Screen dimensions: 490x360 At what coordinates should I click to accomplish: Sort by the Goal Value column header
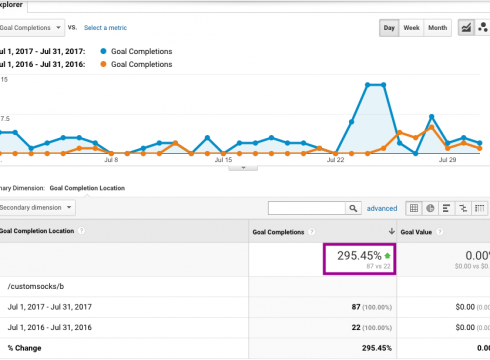[416, 232]
